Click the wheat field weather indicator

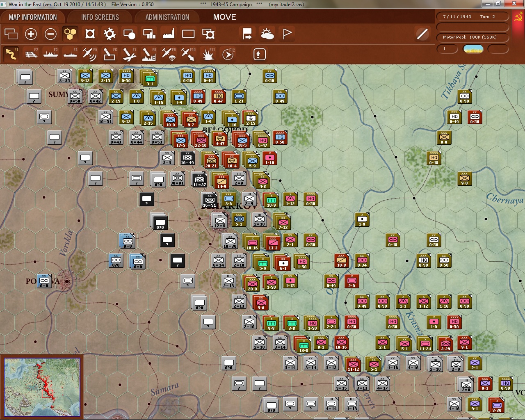473,49
